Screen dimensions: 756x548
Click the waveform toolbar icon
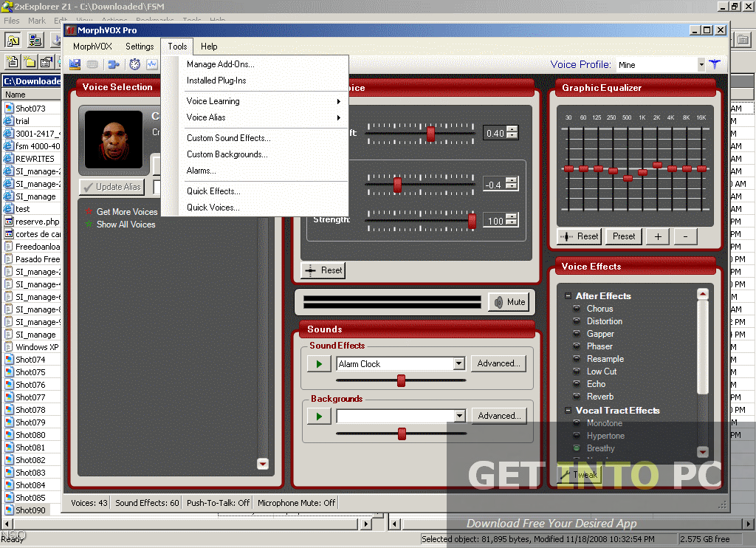152,64
